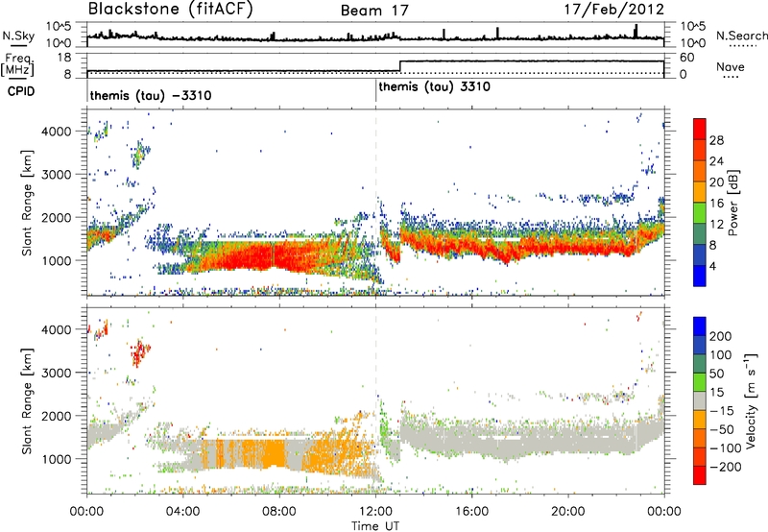Select the red bottom Velocity colorbar segment
768x532 pixels.
700,475
